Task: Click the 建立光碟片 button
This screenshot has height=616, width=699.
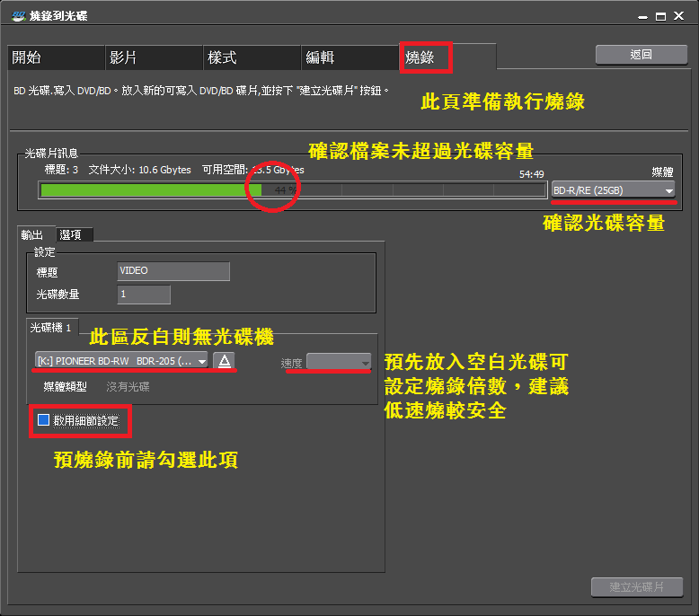Action: (636, 587)
